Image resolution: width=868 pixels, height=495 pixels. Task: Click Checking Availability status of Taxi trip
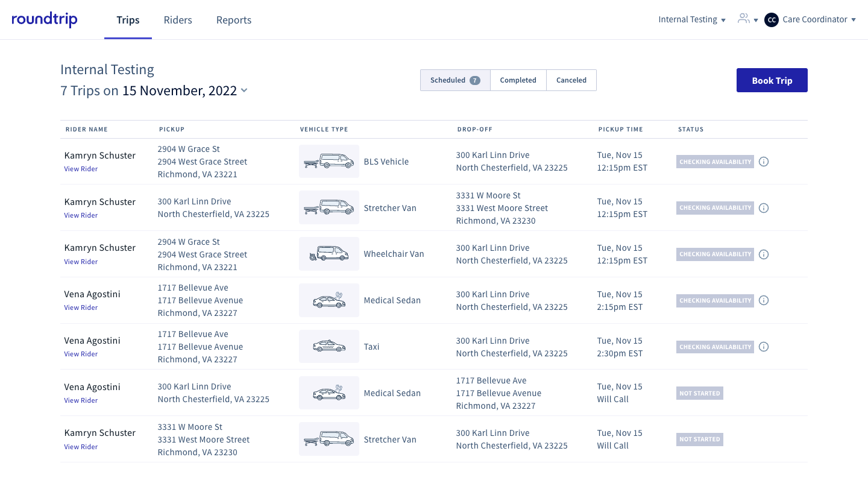715,347
